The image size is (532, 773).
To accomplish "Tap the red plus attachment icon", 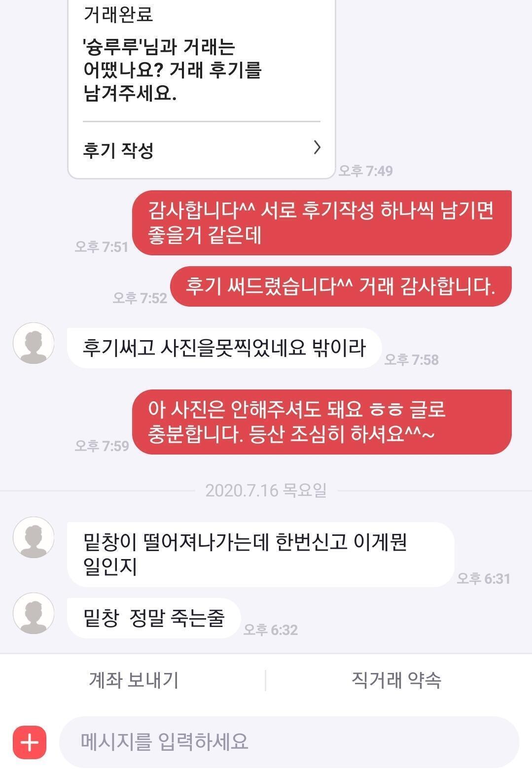I will pos(30,742).
